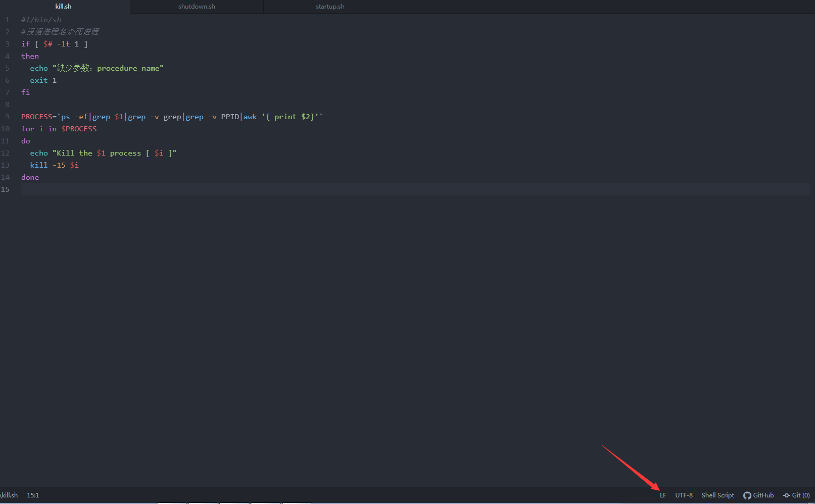Click the 15:1 cursor position indicator

click(x=33, y=495)
